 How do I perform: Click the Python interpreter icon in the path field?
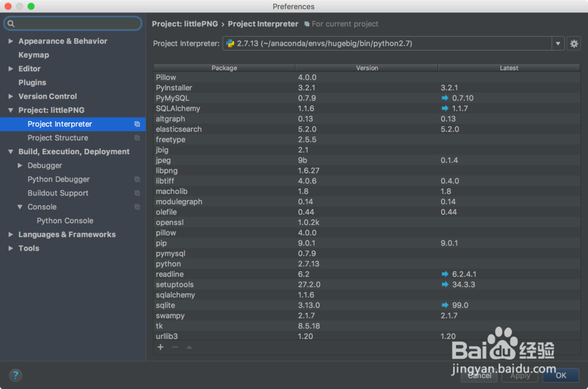coord(230,43)
